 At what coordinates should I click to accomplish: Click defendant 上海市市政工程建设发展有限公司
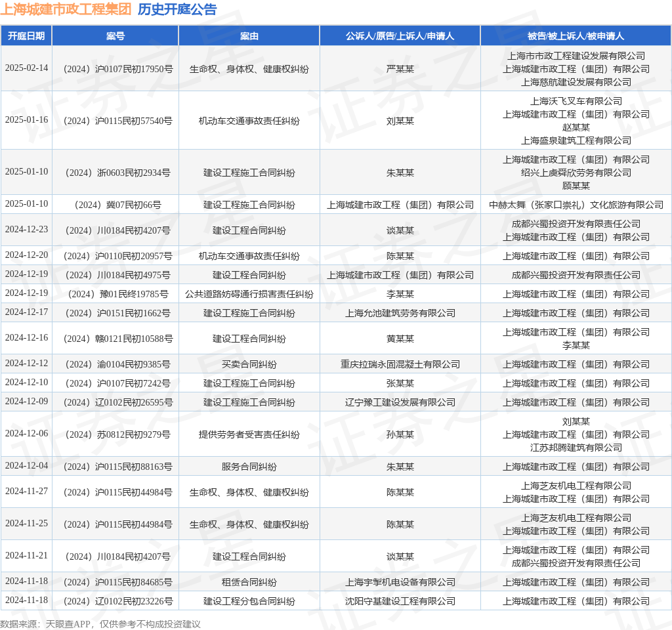click(576, 56)
